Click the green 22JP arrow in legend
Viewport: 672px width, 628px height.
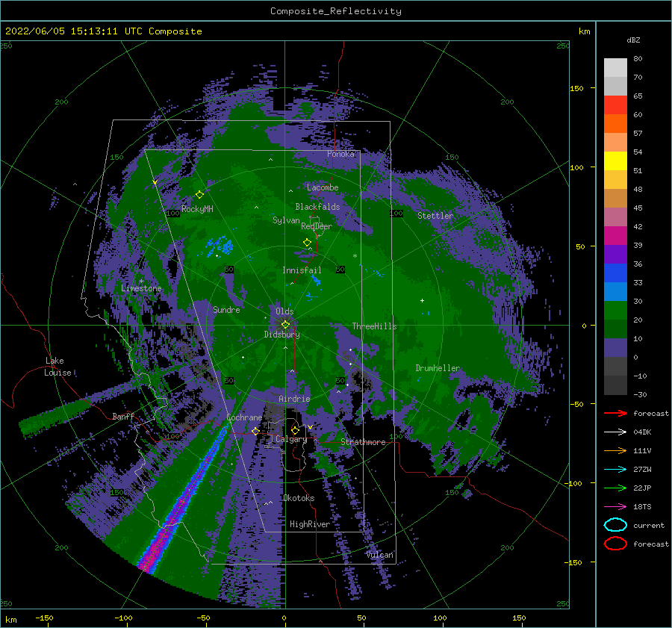[x=615, y=488]
